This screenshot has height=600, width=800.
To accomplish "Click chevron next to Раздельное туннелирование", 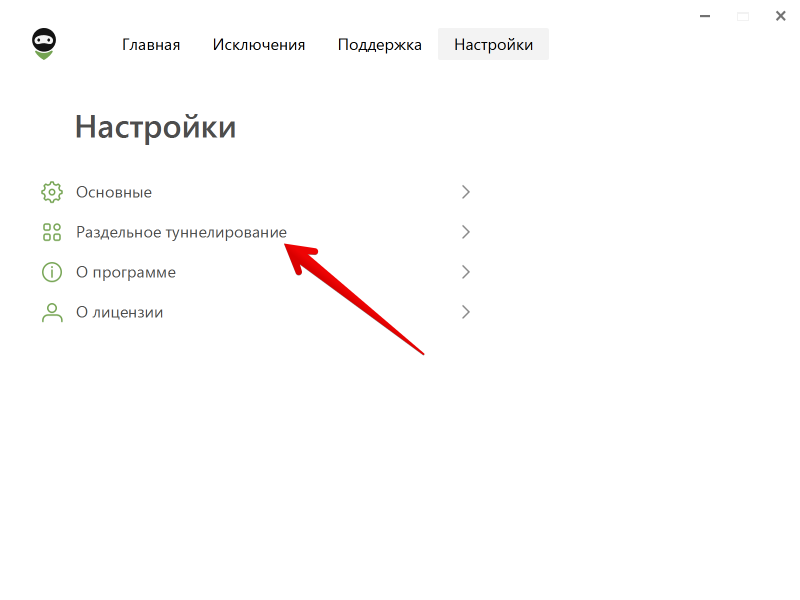I will [x=465, y=232].
